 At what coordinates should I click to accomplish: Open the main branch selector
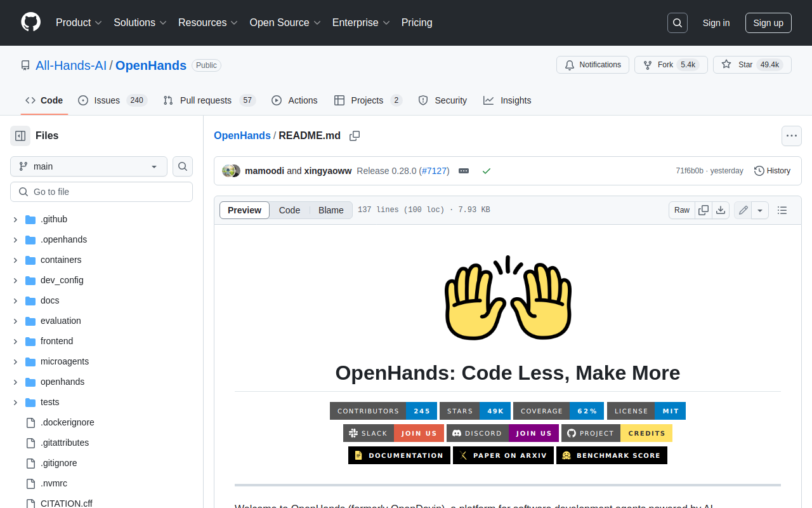point(89,166)
